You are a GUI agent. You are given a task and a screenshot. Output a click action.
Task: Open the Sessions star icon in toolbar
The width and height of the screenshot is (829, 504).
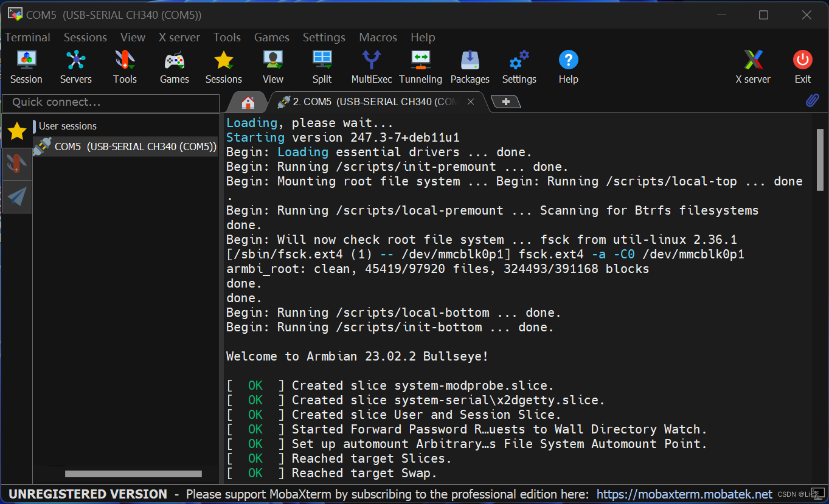pos(224,67)
